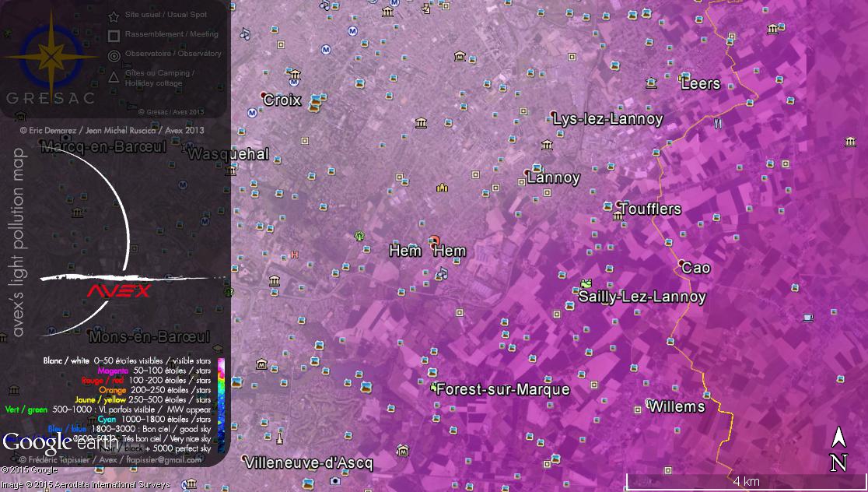
Task: Select the Marcq-en-Barœul label
Action: 103,146
